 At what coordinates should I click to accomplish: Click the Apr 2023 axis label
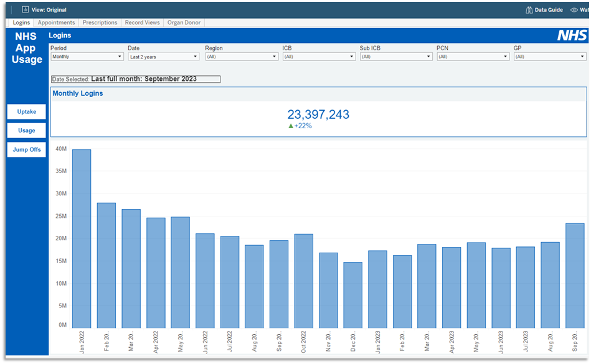click(x=452, y=342)
